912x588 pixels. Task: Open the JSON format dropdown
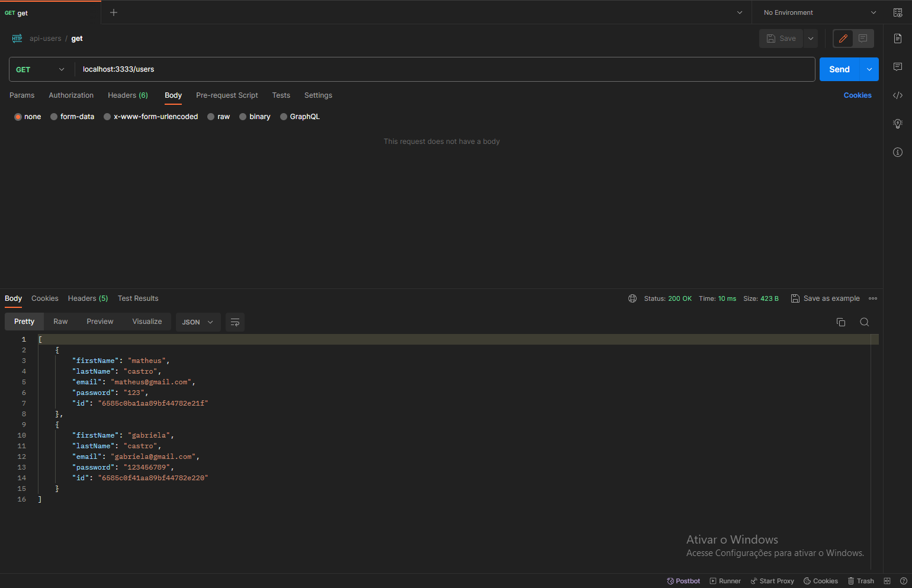pos(198,322)
